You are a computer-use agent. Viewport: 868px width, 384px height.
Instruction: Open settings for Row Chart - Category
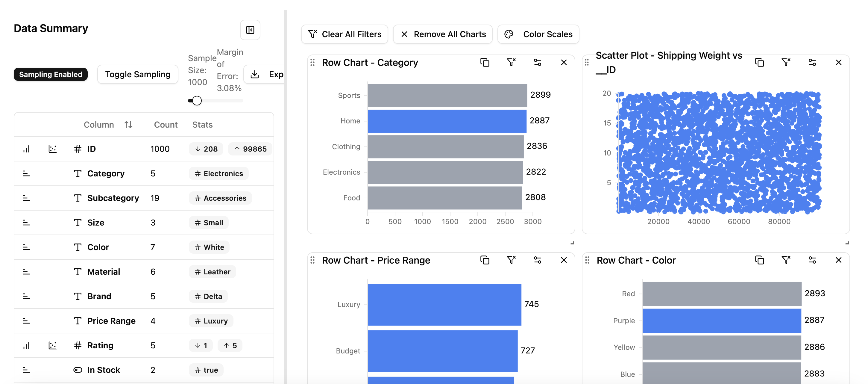click(x=538, y=62)
